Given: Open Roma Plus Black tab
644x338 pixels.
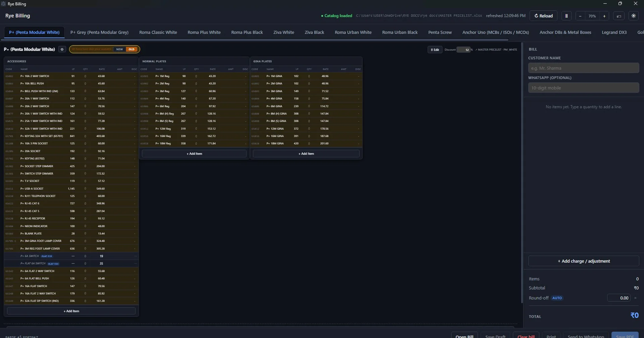Looking at the screenshot, I should 247,32.
